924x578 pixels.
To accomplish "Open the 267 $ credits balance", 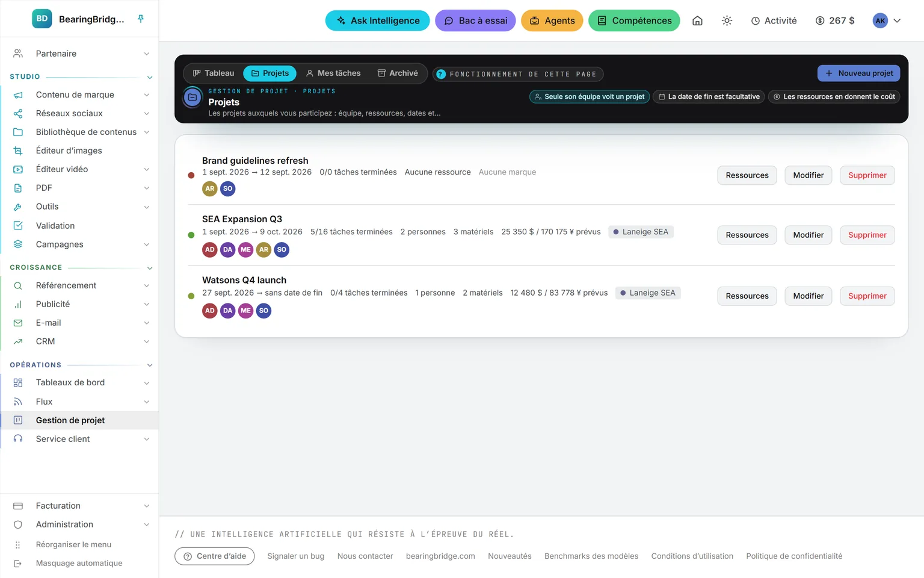I will tap(835, 20).
